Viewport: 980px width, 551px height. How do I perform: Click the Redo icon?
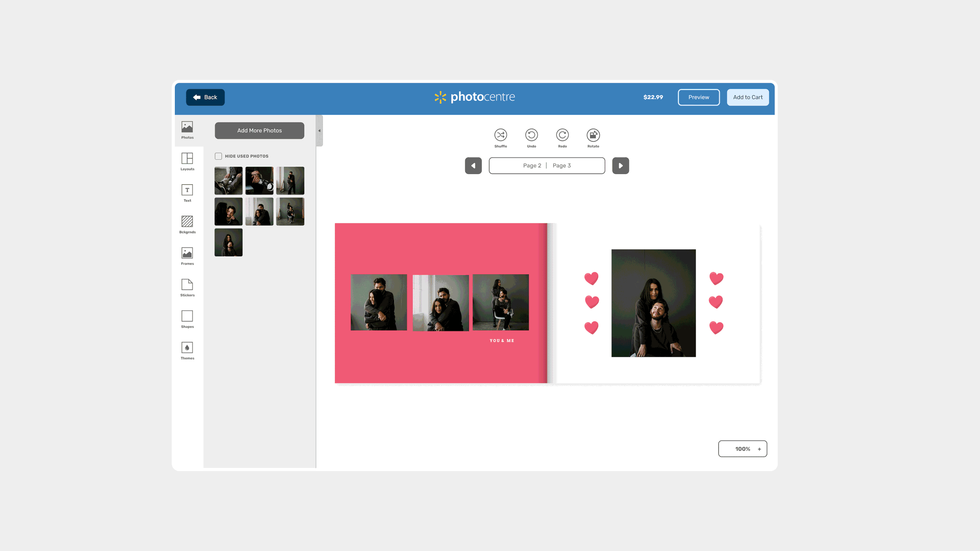click(x=562, y=135)
